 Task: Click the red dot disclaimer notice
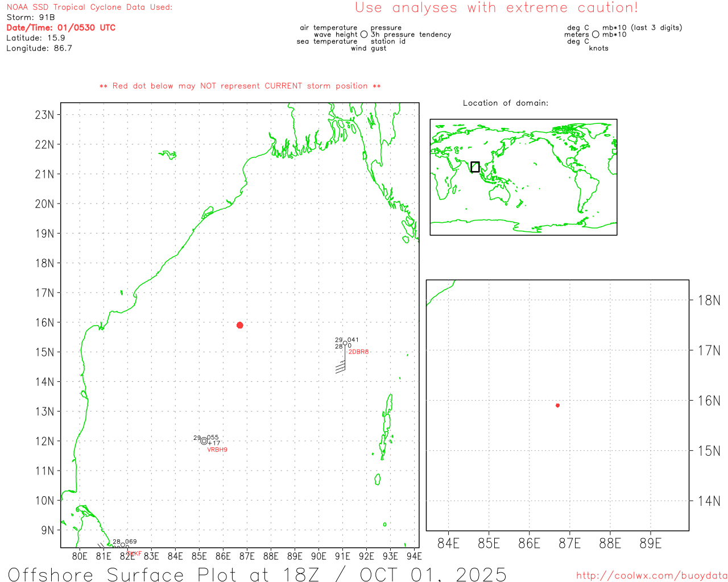click(240, 86)
